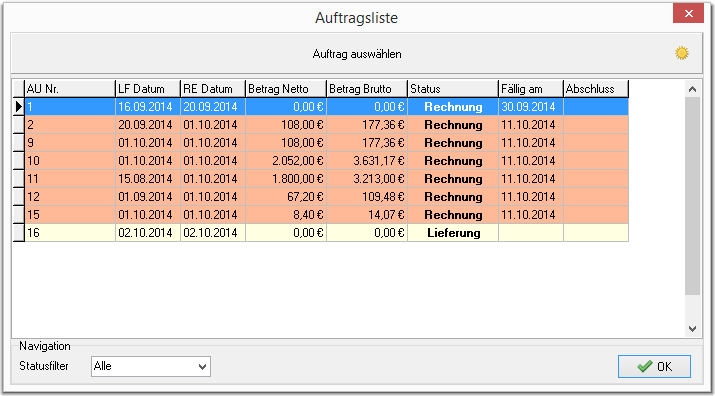This screenshot has height=396, width=715.
Task: Click gross amount 3.631,17 € cell
Action: pos(367,161)
